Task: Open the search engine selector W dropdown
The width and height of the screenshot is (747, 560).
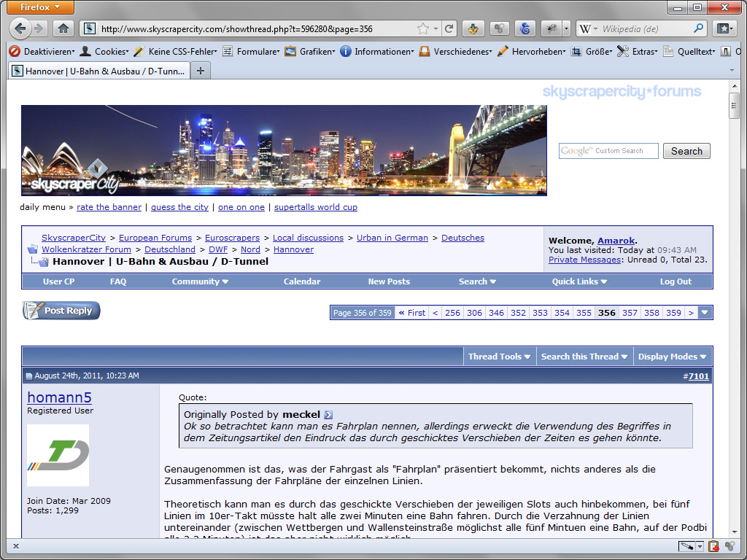Action: pos(588,28)
